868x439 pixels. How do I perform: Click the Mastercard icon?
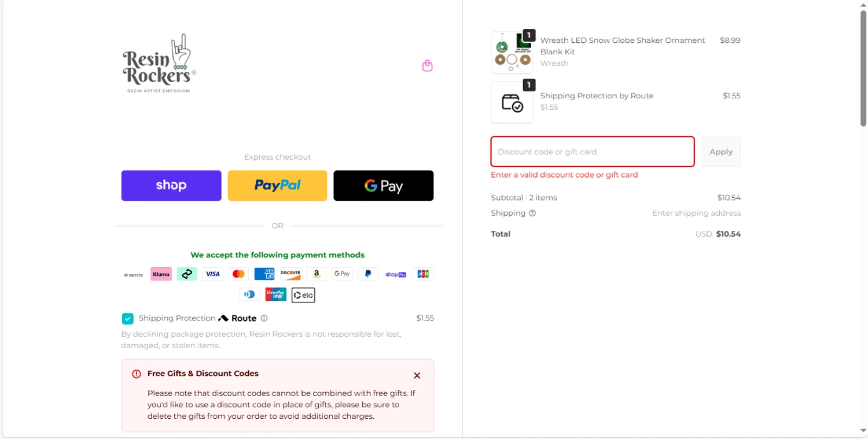[238, 274]
